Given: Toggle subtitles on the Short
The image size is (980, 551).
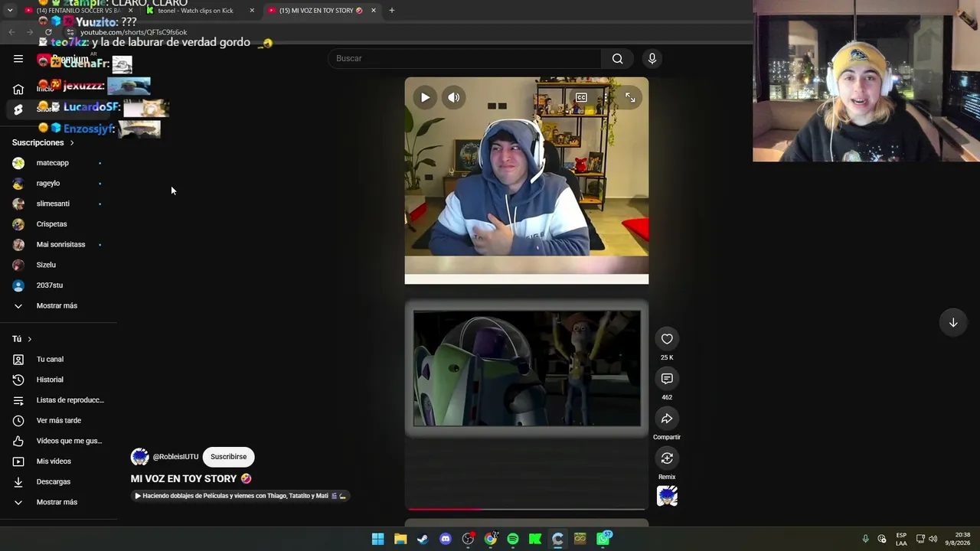Looking at the screenshot, I should coord(581,97).
